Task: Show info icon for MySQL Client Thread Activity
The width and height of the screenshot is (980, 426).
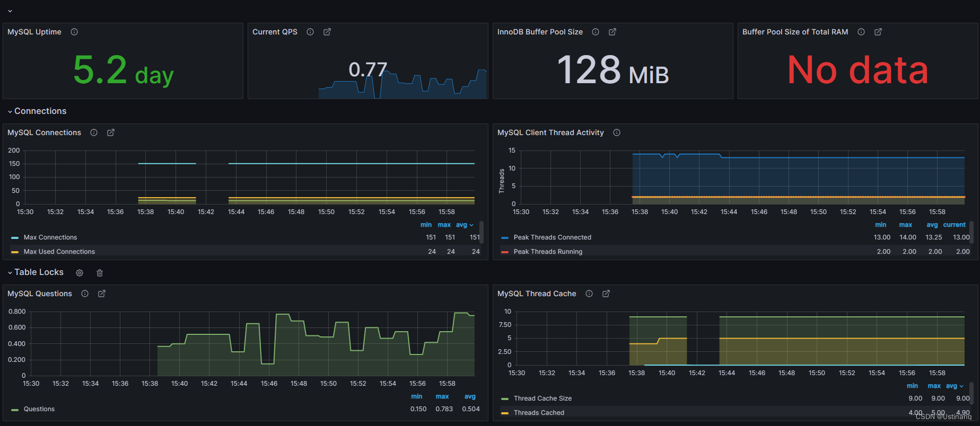Action: (617, 132)
